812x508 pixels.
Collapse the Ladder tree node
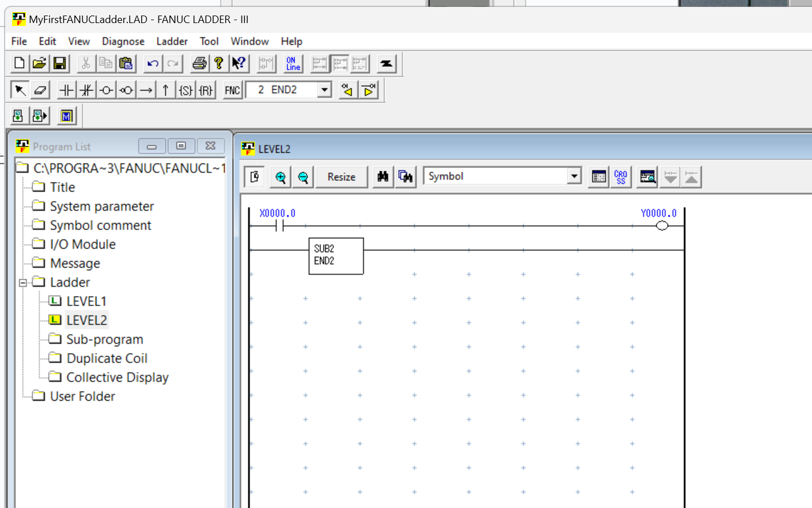pyautogui.click(x=23, y=283)
